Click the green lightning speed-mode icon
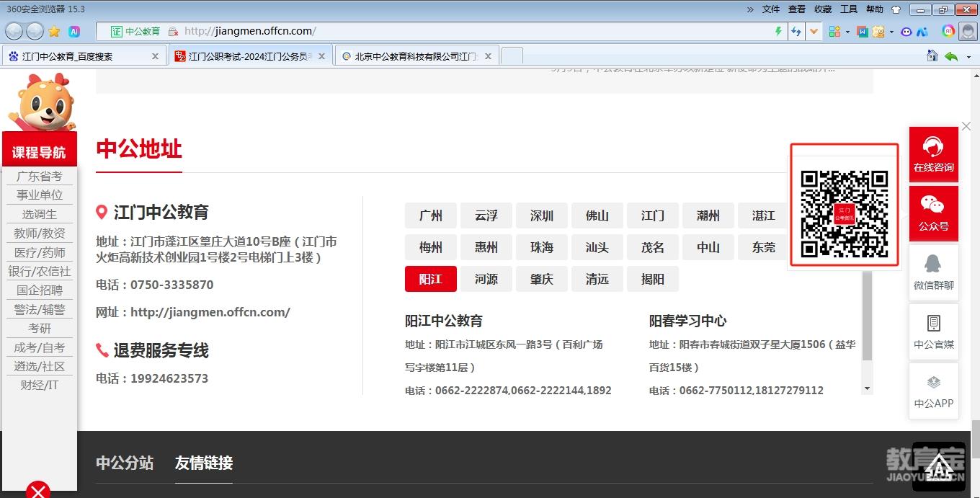 coord(778,32)
